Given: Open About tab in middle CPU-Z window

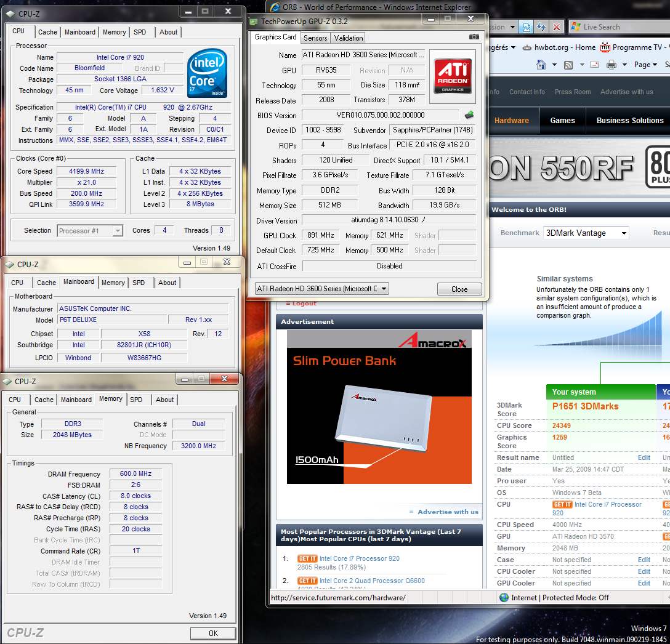Looking at the screenshot, I should click(167, 283).
